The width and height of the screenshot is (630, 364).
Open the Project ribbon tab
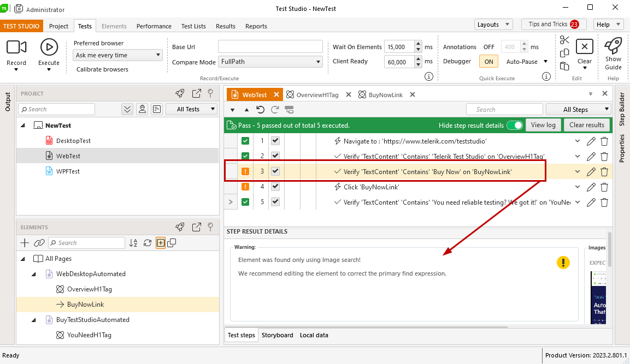click(58, 26)
